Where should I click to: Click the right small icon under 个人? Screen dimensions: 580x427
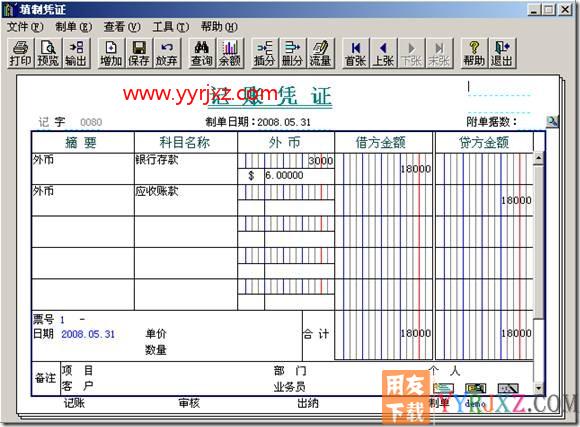click(x=508, y=389)
